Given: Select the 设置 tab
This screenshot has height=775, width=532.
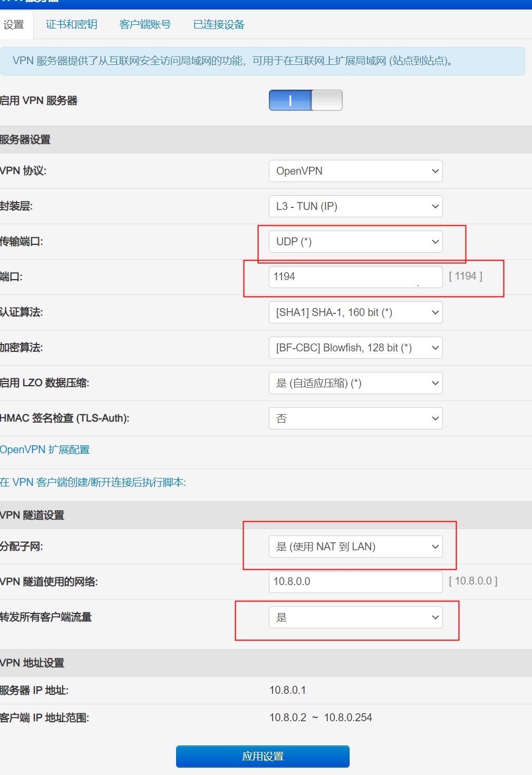Looking at the screenshot, I should 15,25.
